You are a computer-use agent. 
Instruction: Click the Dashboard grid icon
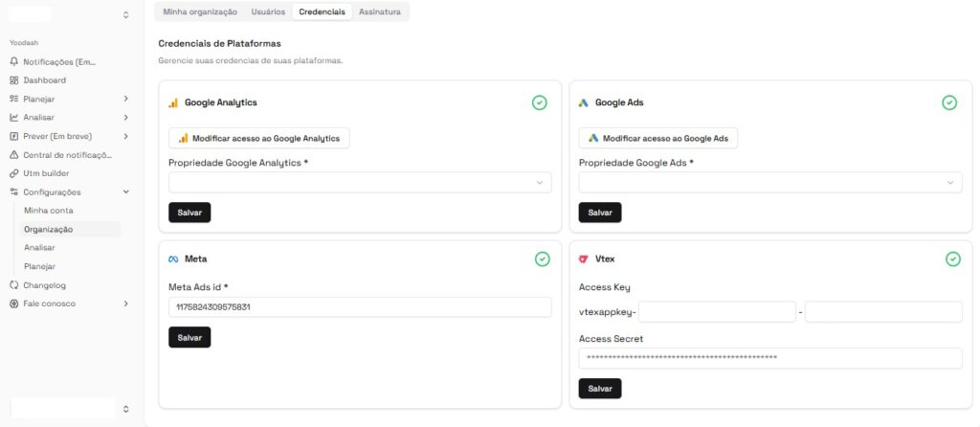tap(14, 80)
